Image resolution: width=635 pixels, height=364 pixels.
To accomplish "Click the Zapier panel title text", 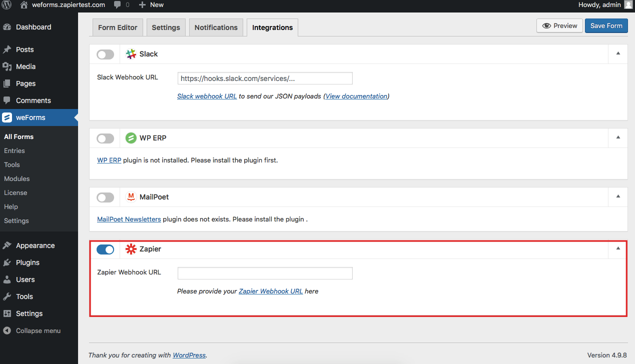I will (x=150, y=249).
